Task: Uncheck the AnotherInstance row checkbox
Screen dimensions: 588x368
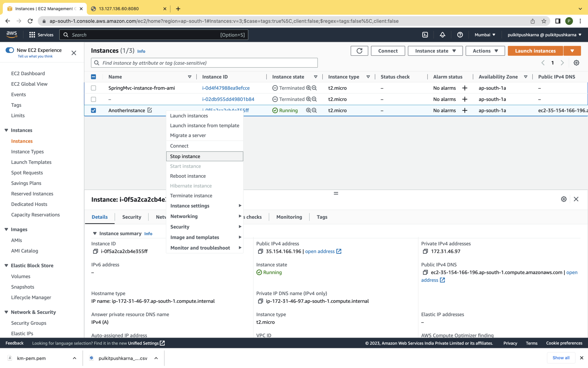Action: point(93,110)
